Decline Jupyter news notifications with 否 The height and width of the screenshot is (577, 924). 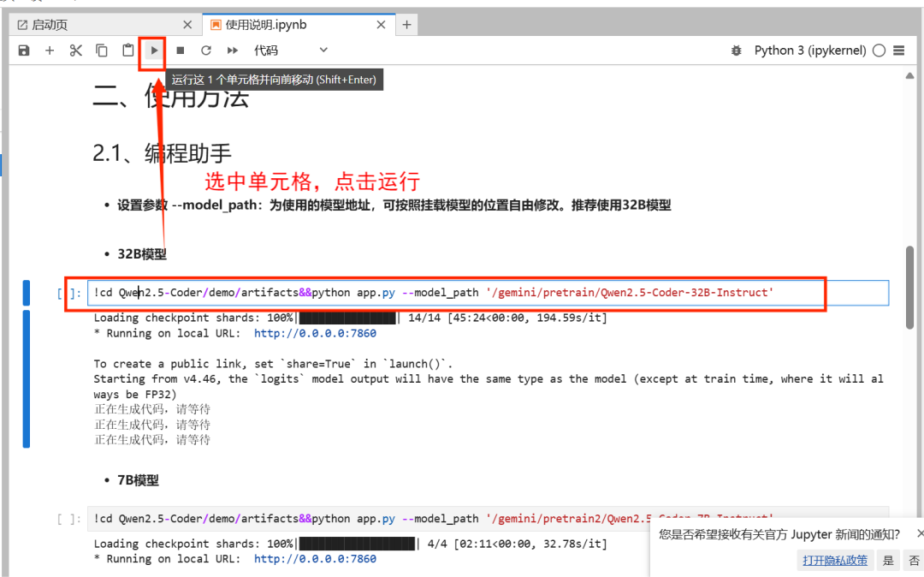point(914,561)
